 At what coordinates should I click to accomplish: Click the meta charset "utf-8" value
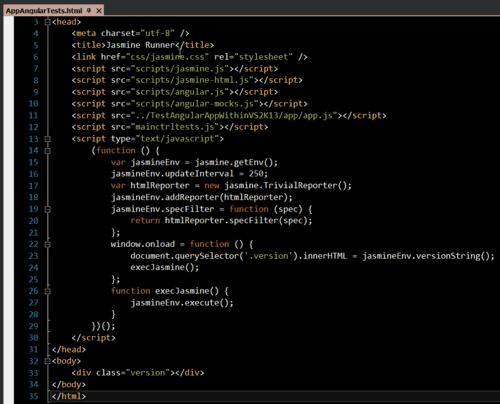tap(158, 33)
